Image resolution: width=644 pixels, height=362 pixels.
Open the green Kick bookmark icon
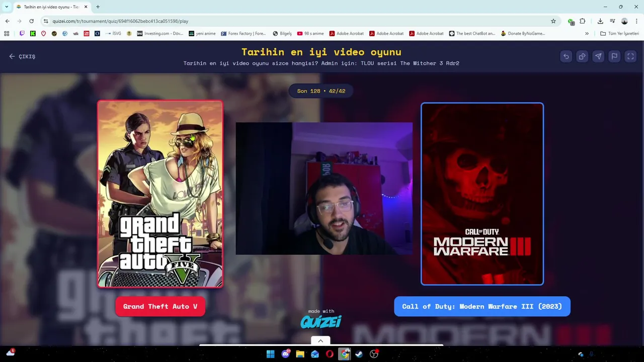click(x=33, y=34)
